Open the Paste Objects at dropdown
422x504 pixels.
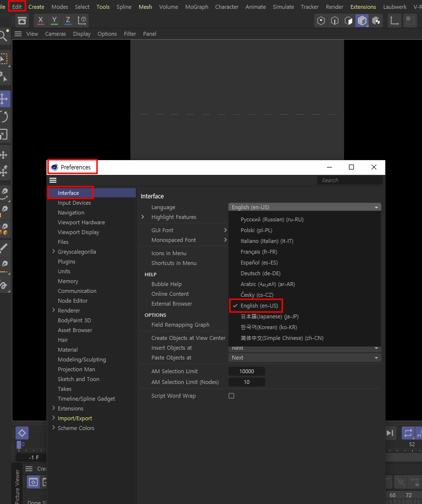(x=304, y=358)
